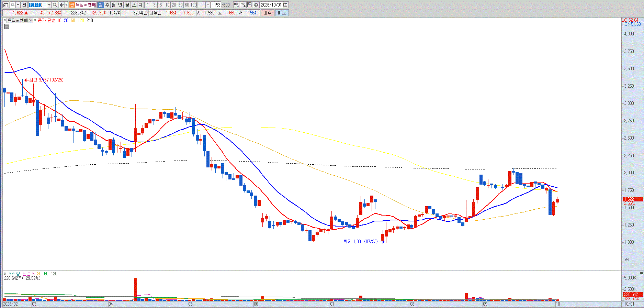644x308 pixels.
Task: Click the save floppy disk icon
Action: [x=250, y=5]
